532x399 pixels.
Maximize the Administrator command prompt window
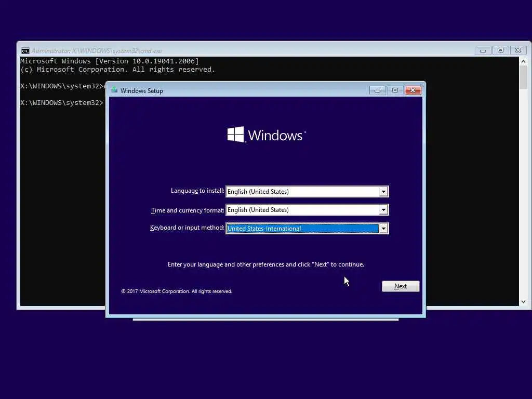pos(500,50)
